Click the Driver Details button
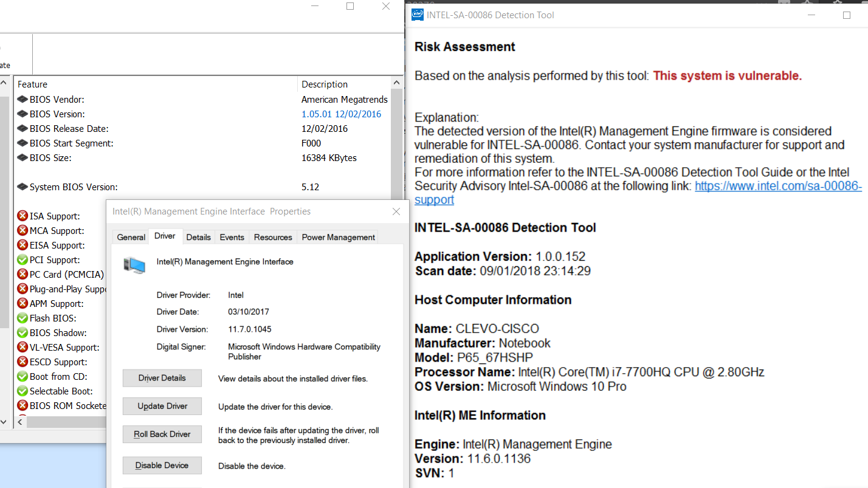Image resolution: width=868 pixels, height=488 pixels. (162, 378)
